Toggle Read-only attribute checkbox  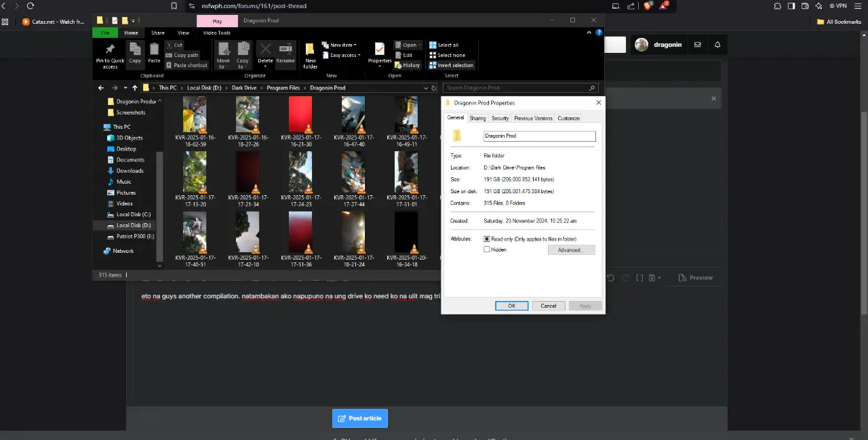click(487, 239)
